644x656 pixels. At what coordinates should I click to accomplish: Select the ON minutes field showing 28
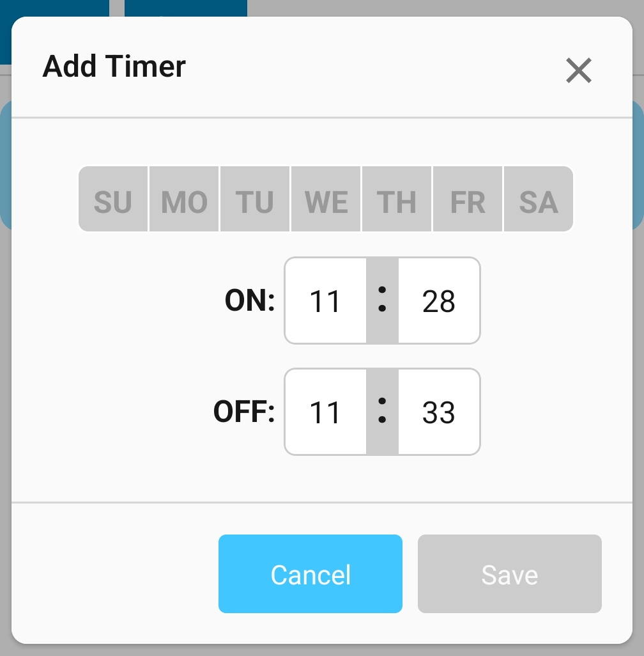tap(439, 301)
